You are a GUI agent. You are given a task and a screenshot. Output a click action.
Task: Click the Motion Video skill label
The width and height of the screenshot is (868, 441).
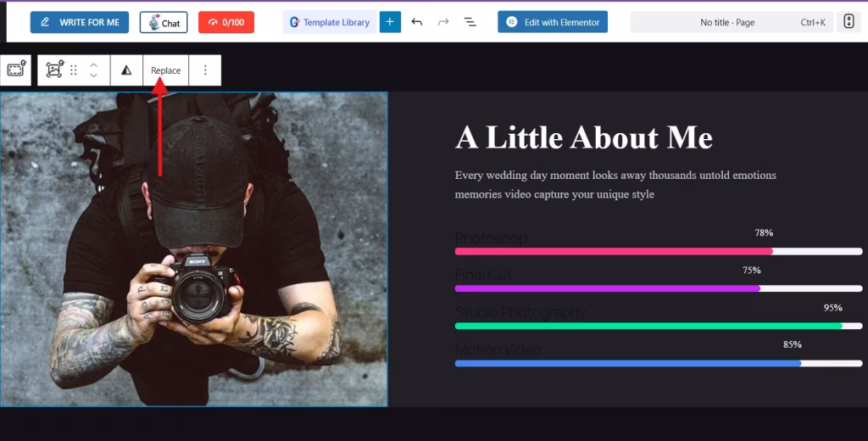[x=498, y=349]
